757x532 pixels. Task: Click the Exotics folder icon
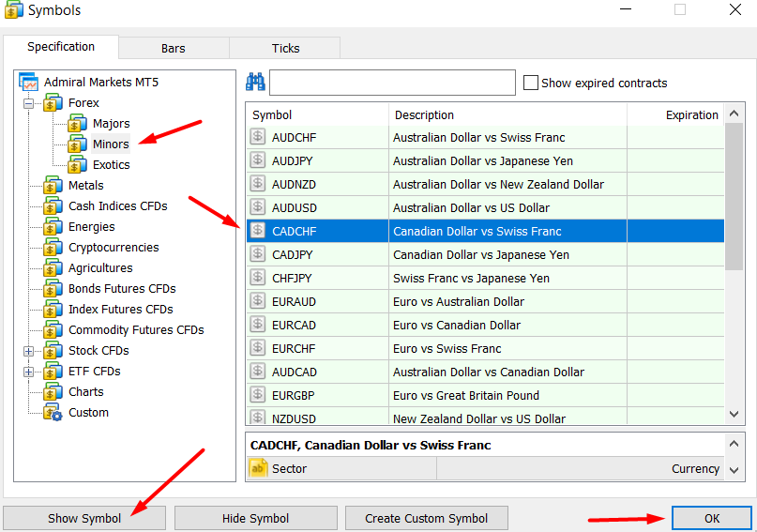pyautogui.click(x=77, y=164)
